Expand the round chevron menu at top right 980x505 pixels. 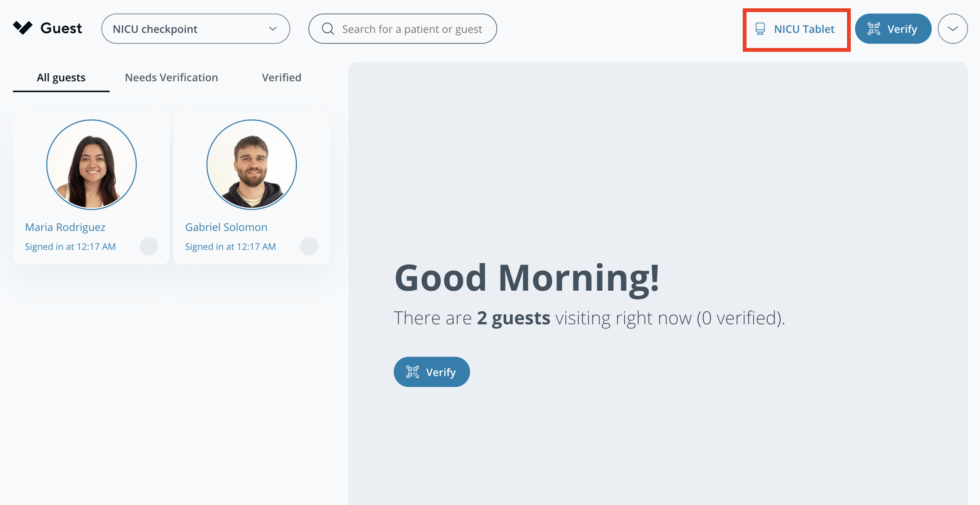click(952, 29)
